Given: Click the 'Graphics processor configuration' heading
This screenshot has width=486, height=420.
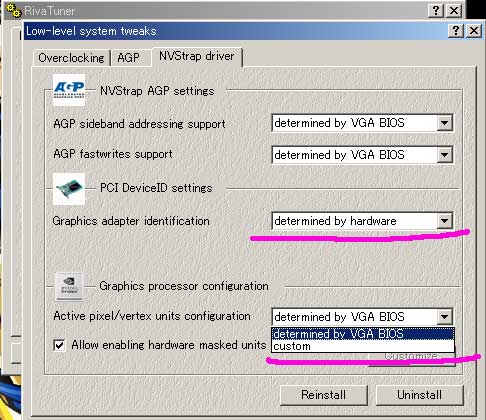Looking at the screenshot, I should click(x=184, y=286).
